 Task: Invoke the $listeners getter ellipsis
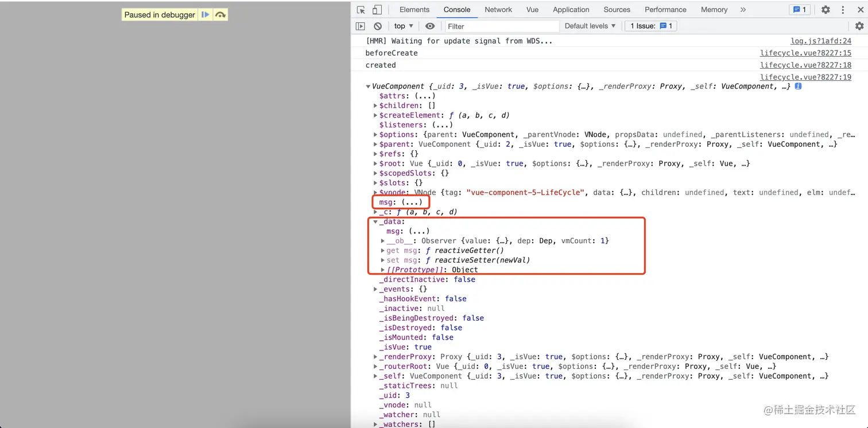[442, 125]
